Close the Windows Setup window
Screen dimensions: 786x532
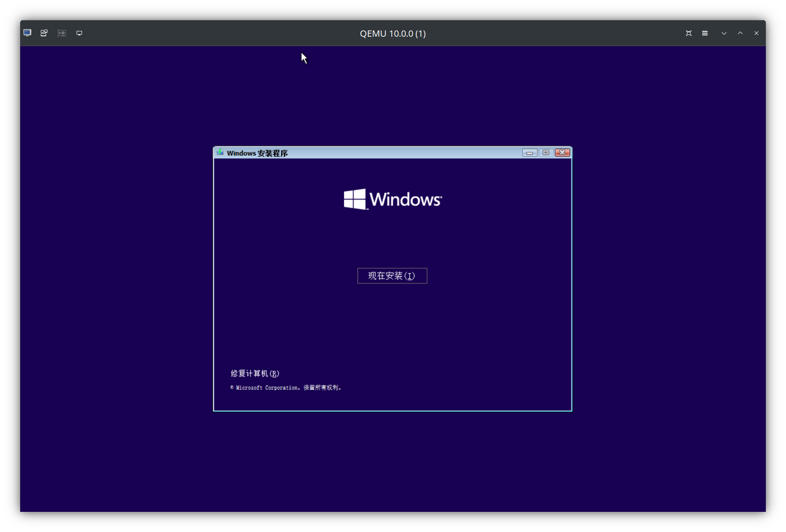pyautogui.click(x=562, y=153)
